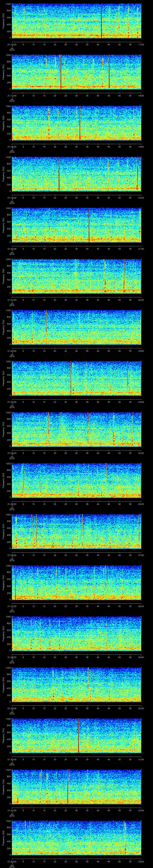This screenshot has height=868, width=153.
Task: Click the 21:22:00 start time label
Action: [x=12, y=351]
